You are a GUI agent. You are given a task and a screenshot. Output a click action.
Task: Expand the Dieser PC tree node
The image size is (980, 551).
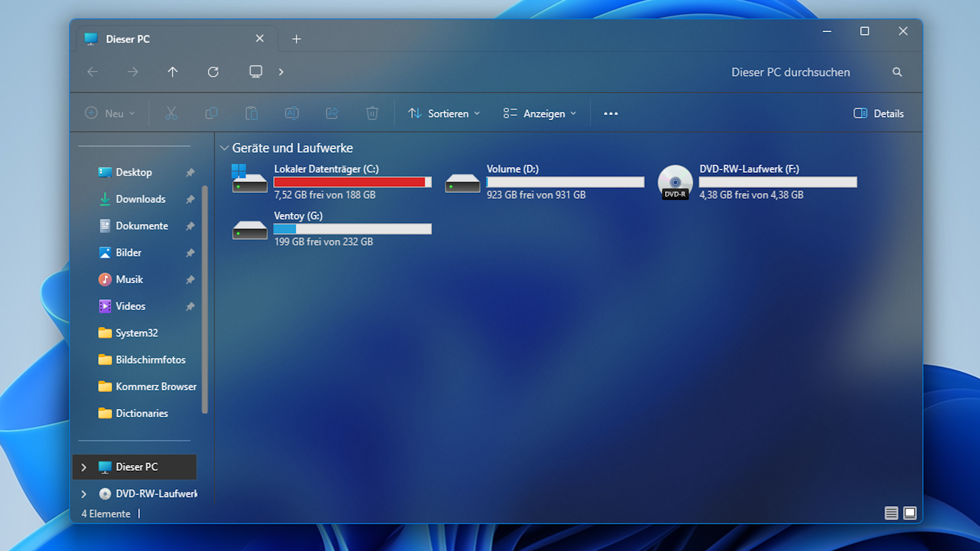[84, 467]
